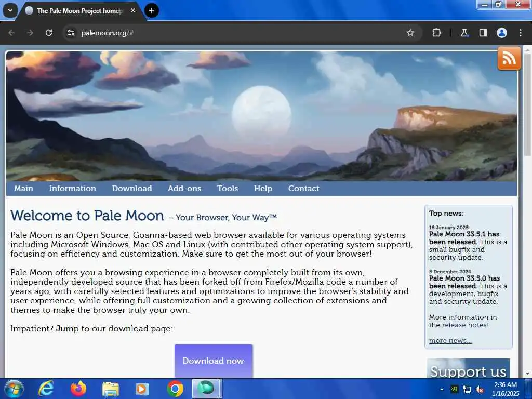This screenshot has height=399, width=532.
Task: Open the Tools navigation menu
Action: coord(228,188)
